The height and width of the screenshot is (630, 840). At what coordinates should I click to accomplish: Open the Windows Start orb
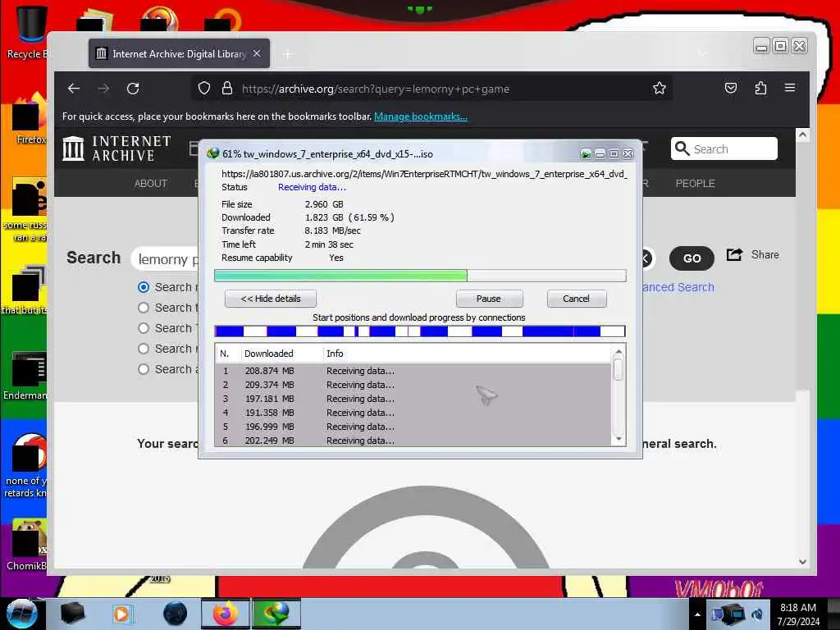click(22, 614)
